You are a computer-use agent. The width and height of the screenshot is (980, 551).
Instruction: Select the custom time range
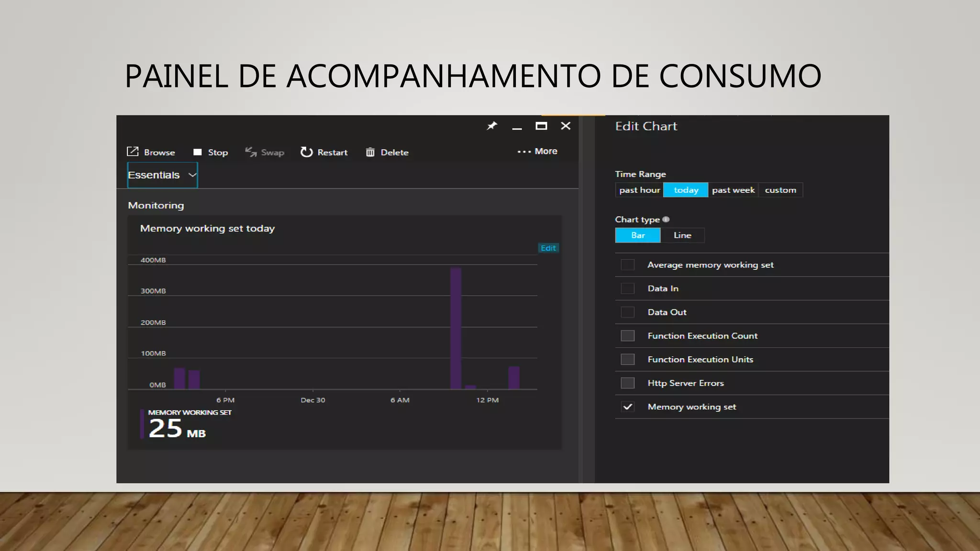click(x=780, y=190)
